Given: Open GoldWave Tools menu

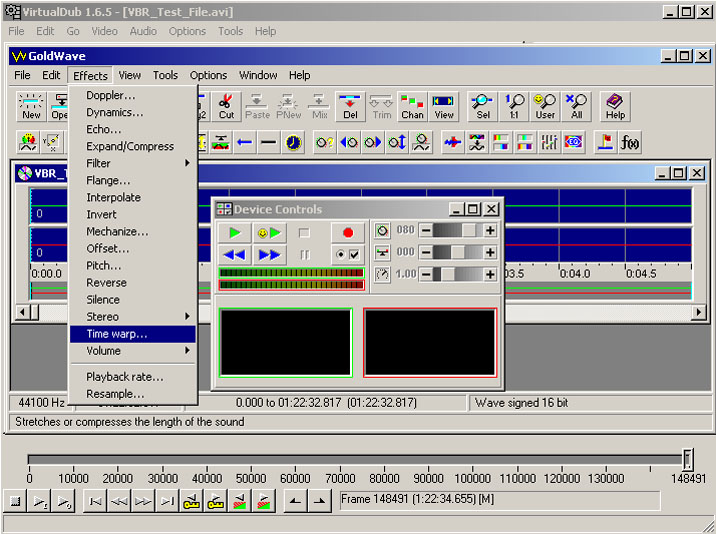Looking at the screenshot, I should 165,75.
